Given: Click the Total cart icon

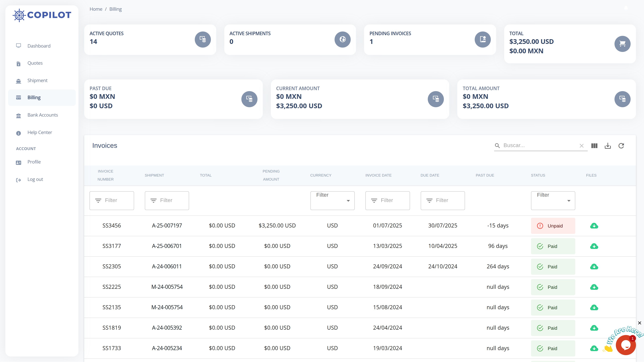Looking at the screenshot, I should coord(622,44).
